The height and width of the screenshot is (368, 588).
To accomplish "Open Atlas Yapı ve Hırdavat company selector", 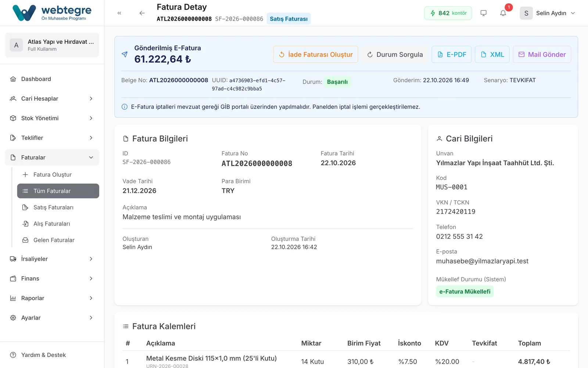I will pyautogui.click(x=52, y=45).
